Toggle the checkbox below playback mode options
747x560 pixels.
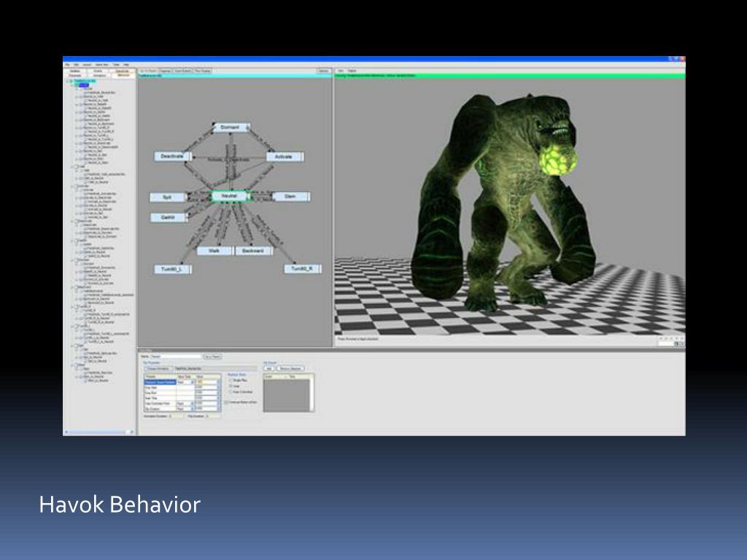(226, 402)
